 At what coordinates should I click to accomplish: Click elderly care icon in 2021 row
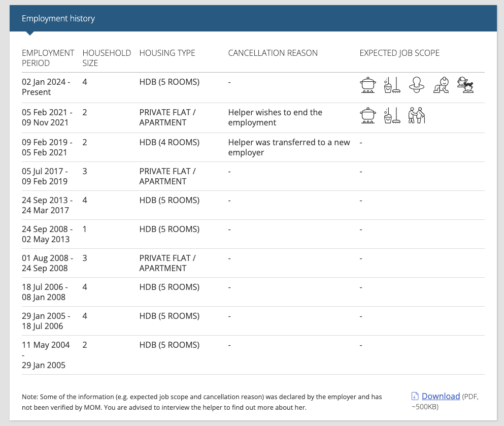coord(417,115)
